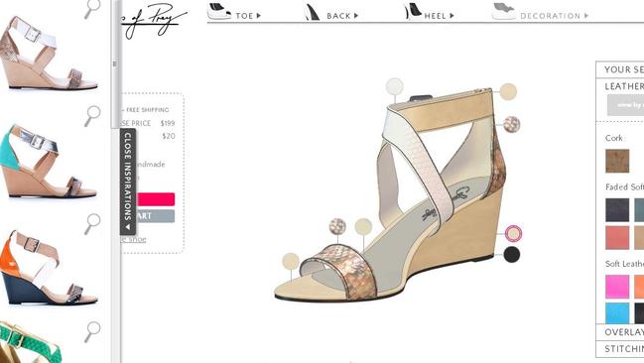Open the Your Selection panel header

coord(620,69)
